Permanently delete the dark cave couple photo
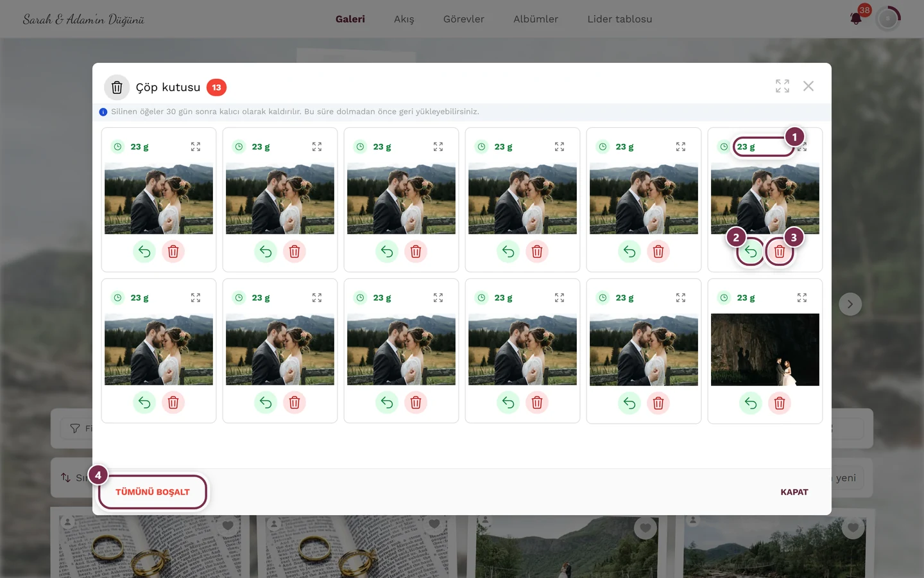Image resolution: width=924 pixels, height=578 pixels. pyautogui.click(x=780, y=403)
